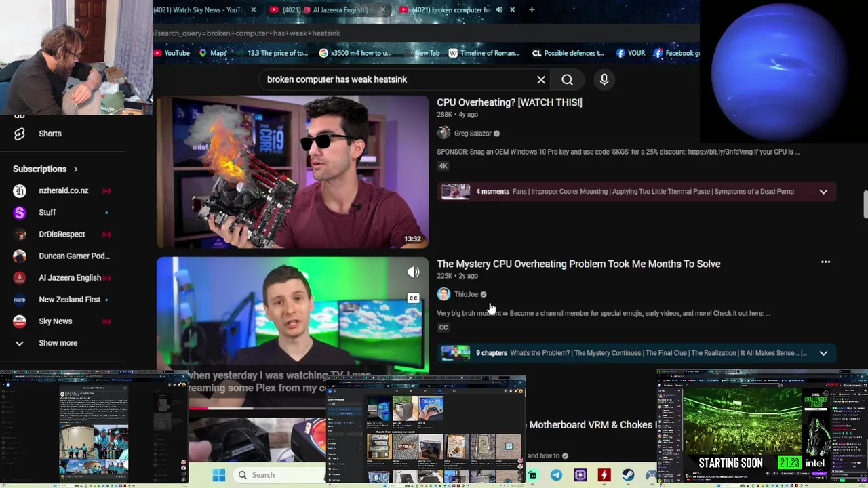
Task: Open Steam taskbar icon
Action: (x=628, y=475)
